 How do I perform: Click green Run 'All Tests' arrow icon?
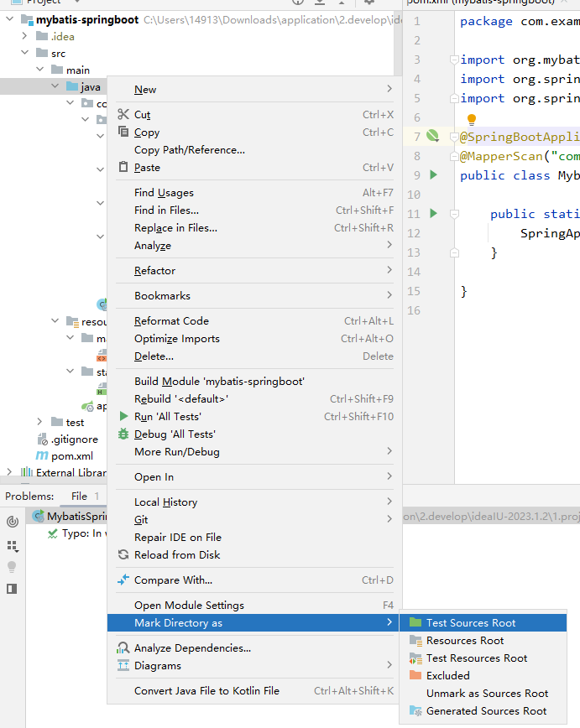point(123,416)
